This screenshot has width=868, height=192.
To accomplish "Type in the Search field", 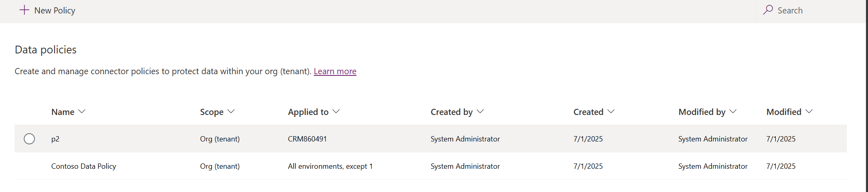I will coord(809,11).
